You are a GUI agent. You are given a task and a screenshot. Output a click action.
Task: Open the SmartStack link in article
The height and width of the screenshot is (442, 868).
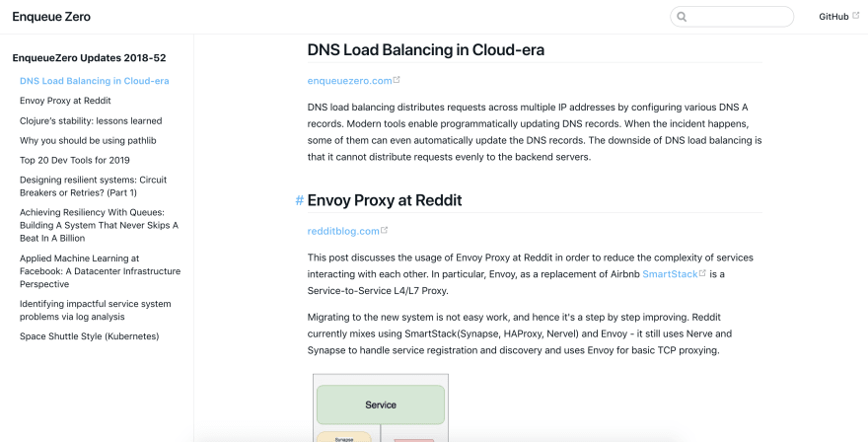tap(670, 274)
